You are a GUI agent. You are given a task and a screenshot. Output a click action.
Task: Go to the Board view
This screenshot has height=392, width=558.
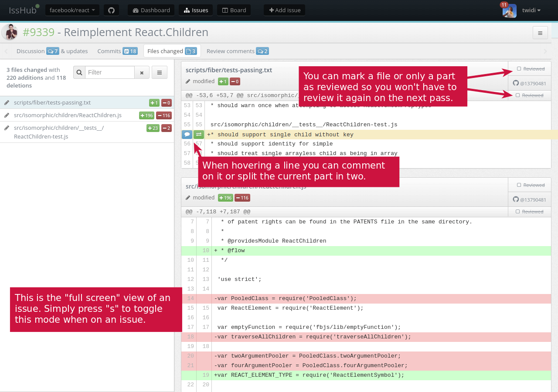234,10
